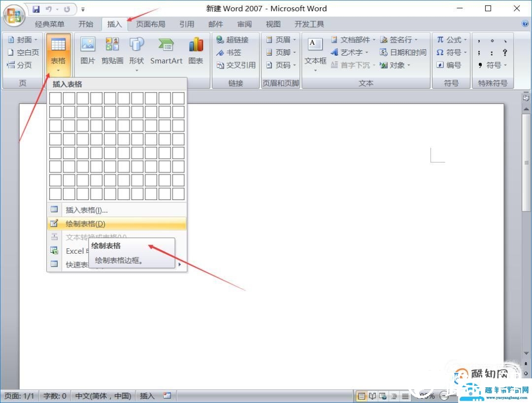The height and width of the screenshot is (403, 532).
Task: Switch to Draft view
Action: click(405, 396)
